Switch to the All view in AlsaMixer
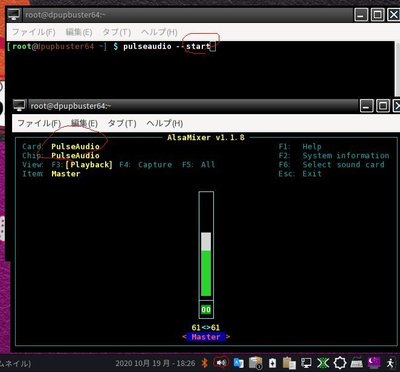The width and height of the screenshot is (400, 372). (x=208, y=165)
